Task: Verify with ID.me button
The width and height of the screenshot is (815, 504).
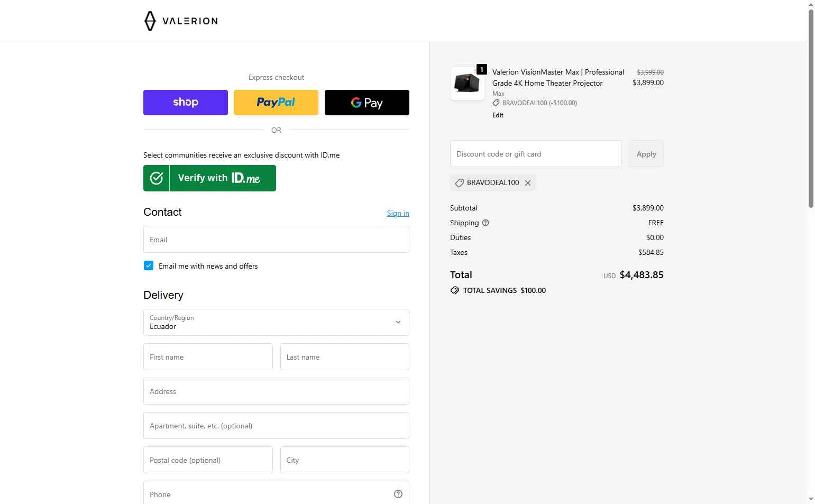Action: coord(209,178)
